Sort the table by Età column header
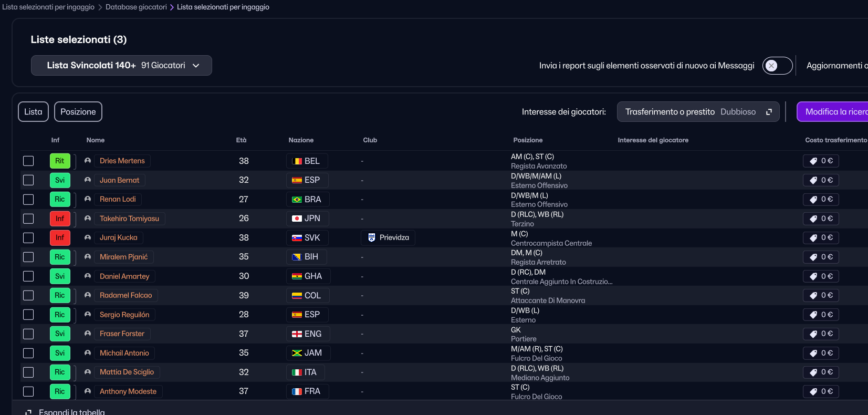The width and height of the screenshot is (868, 415). pyautogui.click(x=241, y=140)
